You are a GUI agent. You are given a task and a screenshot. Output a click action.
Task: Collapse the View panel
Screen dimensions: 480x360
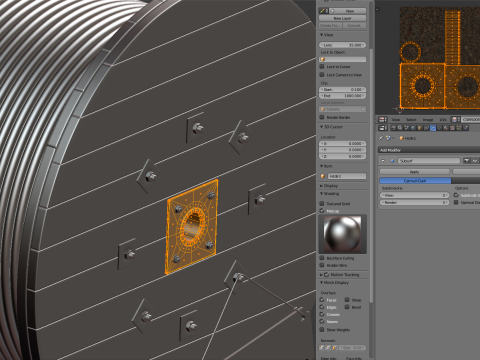(322, 35)
